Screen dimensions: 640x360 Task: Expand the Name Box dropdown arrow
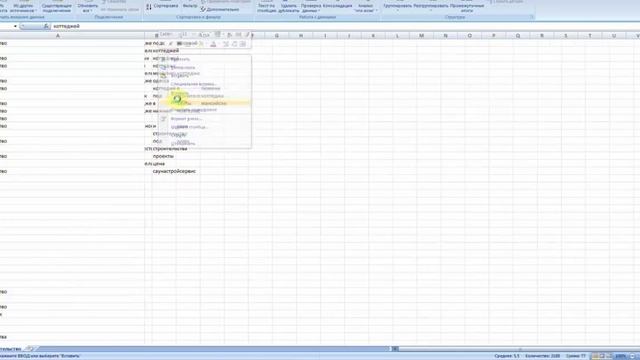[x=15, y=27]
